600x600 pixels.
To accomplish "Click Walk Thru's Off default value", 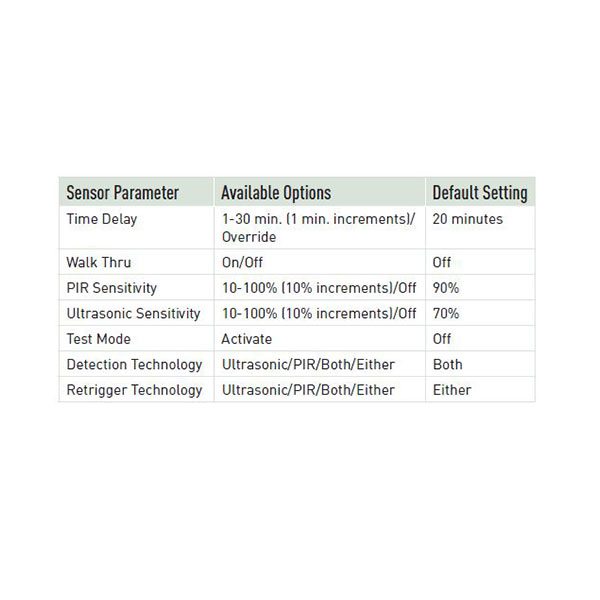I will tap(442, 262).
